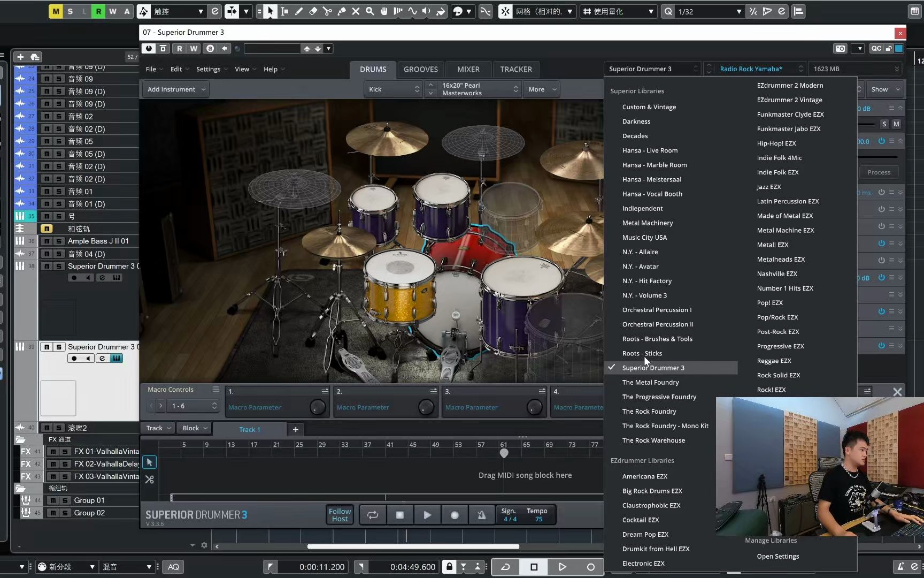924x578 pixels.
Task: Turn the Macro Parameter 1 knob
Action: click(x=318, y=407)
